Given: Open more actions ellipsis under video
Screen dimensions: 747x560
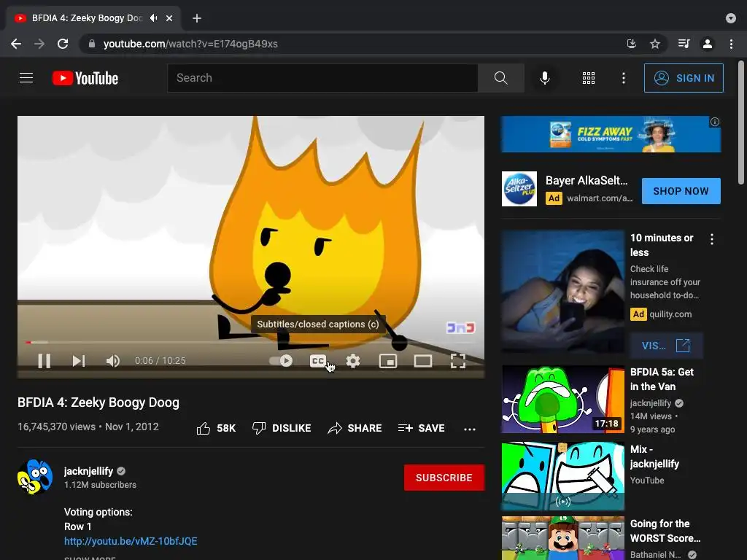Looking at the screenshot, I should [470, 429].
